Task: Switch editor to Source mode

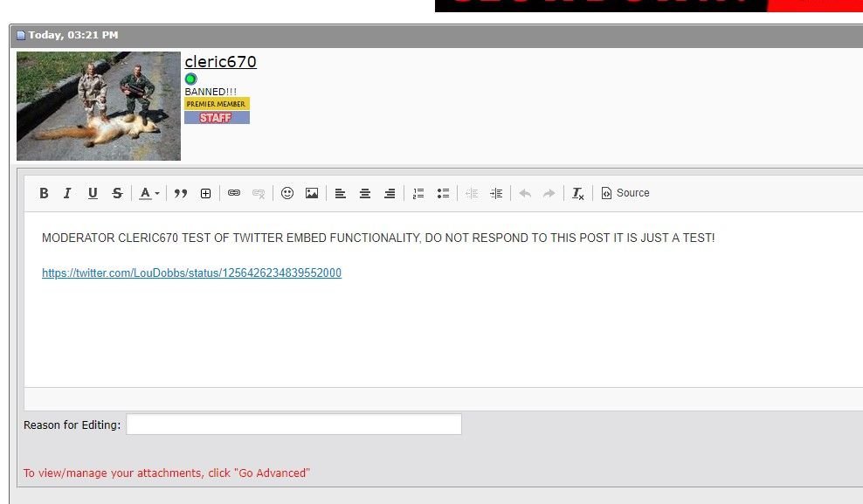Action: pyautogui.click(x=625, y=193)
